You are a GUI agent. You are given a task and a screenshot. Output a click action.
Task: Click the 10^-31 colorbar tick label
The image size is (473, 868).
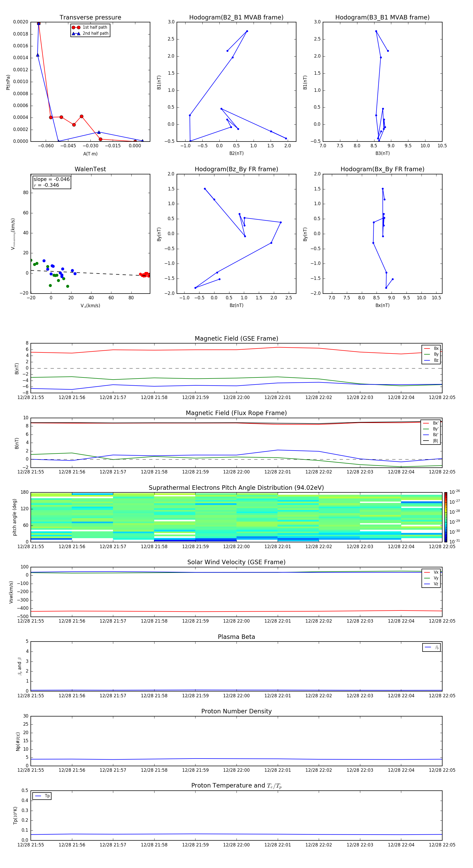pyautogui.click(x=455, y=542)
